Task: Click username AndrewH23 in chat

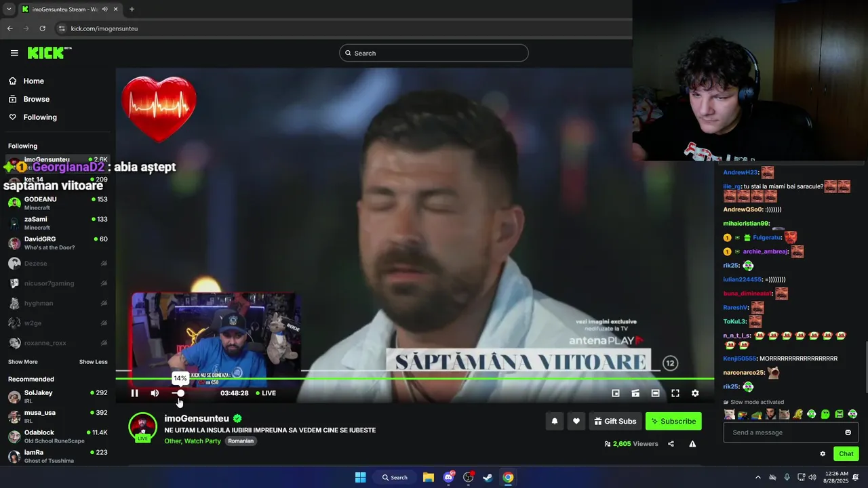Action: tap(740, 173)
